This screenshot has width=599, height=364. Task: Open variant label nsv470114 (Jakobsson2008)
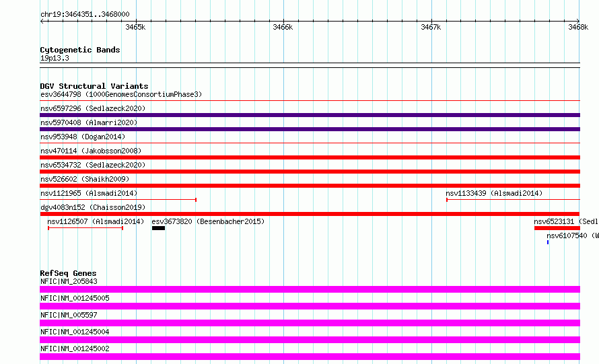point(91,151)
